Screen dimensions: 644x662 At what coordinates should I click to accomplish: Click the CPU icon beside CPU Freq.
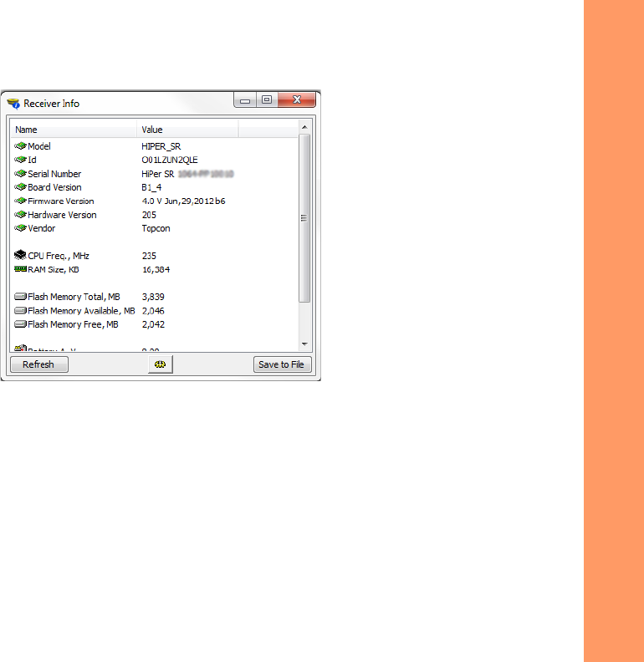coord(20,255)
